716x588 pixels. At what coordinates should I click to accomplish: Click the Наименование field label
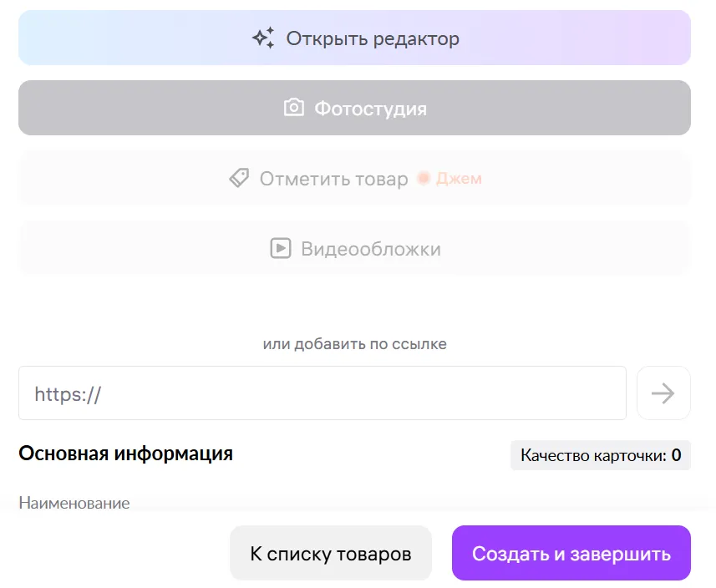pyautogui.click(x=74, y=504)
